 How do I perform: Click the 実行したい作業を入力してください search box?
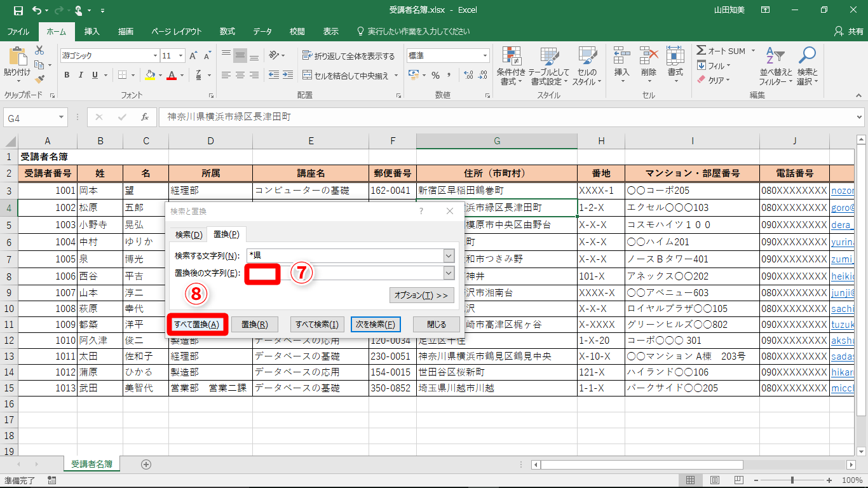[414, 31]
